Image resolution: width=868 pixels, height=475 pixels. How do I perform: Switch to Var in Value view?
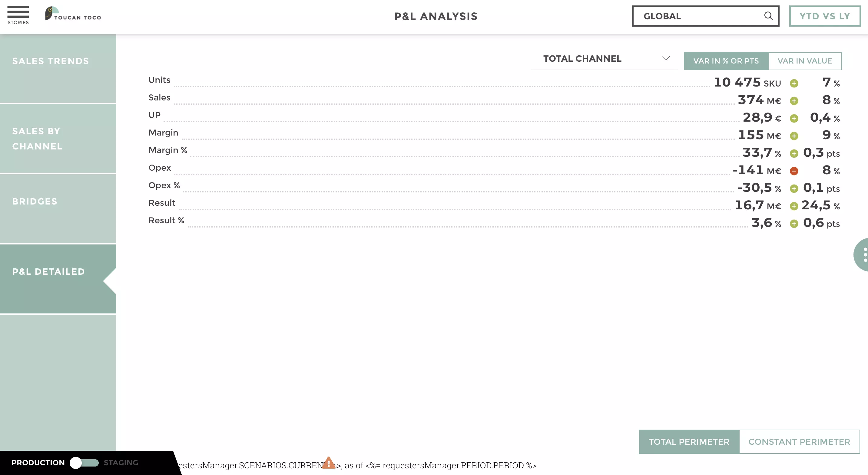click(805, 61)
